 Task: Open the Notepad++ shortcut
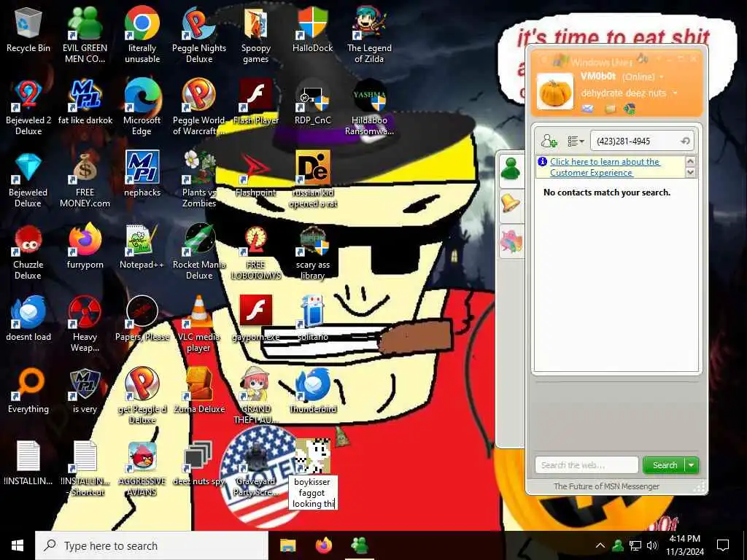pos(142,246)
